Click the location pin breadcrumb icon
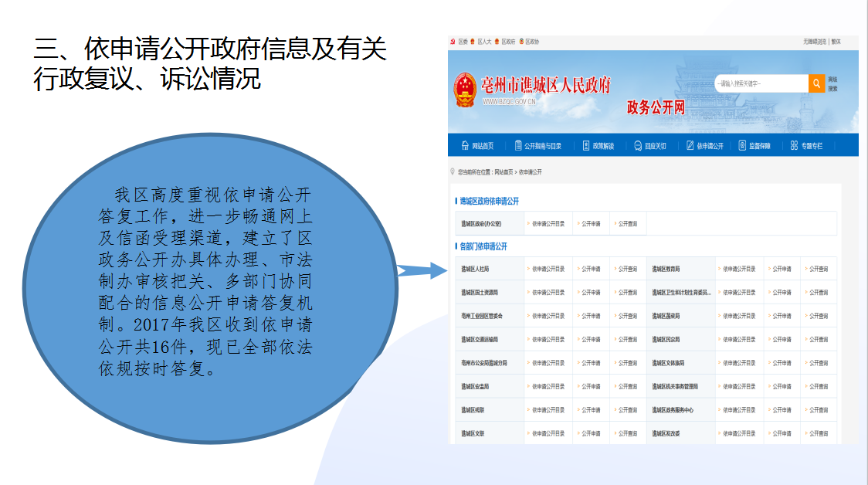 (453, 171)
